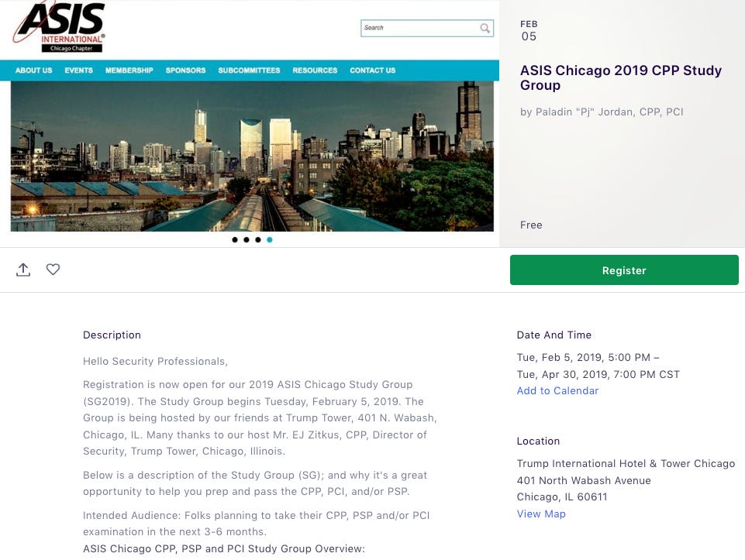The image size is (745, 560).
Task: Click the share upload icon
Action: point(23,270)
